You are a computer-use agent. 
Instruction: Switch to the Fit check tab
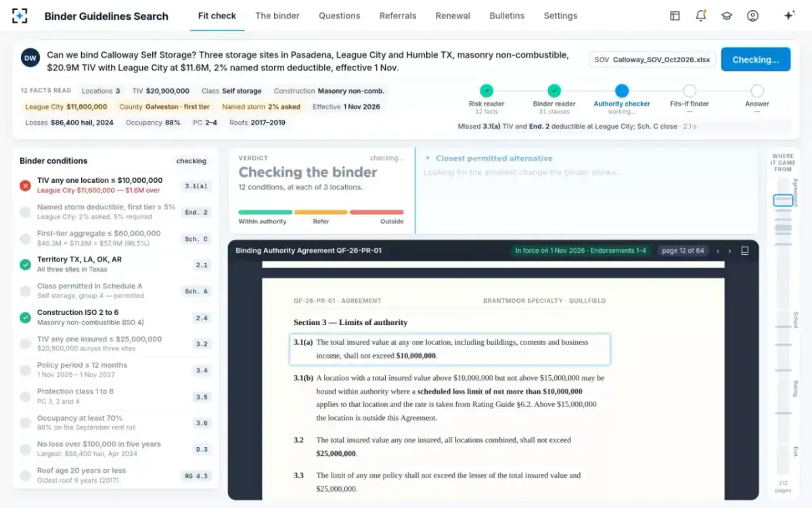pos(217,16)
